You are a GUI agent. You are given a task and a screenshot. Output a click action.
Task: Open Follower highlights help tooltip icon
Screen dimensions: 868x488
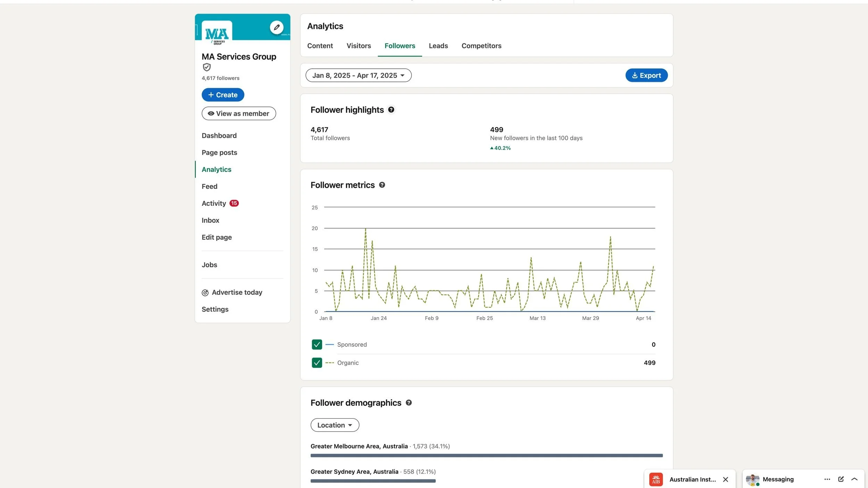(x=391, y=110)
